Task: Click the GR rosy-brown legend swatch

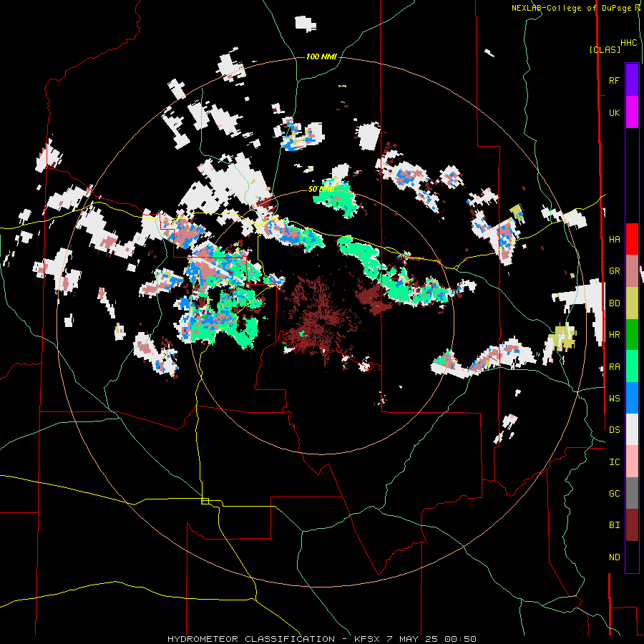Action: pyautogui.click(x=632, y=270)
